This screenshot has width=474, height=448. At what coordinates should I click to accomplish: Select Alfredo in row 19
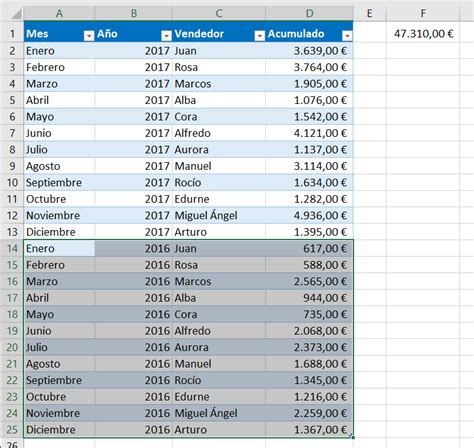tap(219, 331)
